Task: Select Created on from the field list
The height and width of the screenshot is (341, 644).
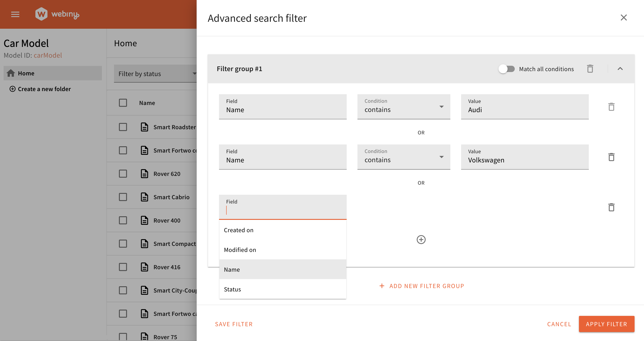Action: click(239, 230)
